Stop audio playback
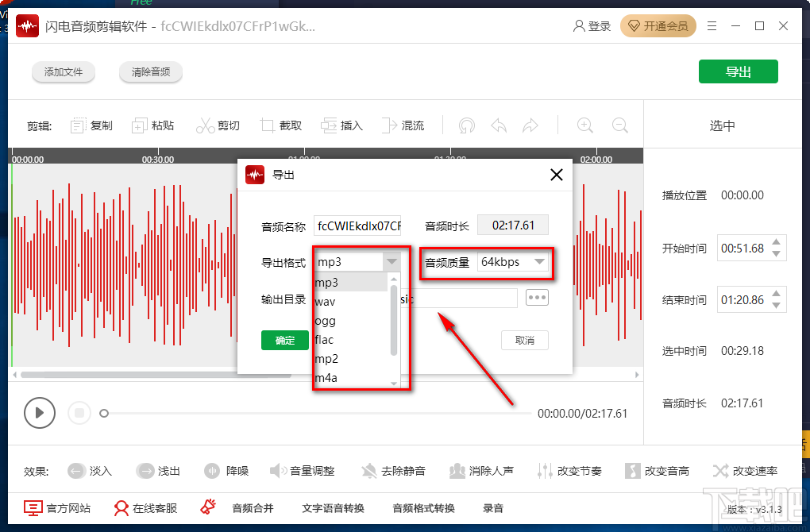The image size is (810, 532). (x=79, y=413)
